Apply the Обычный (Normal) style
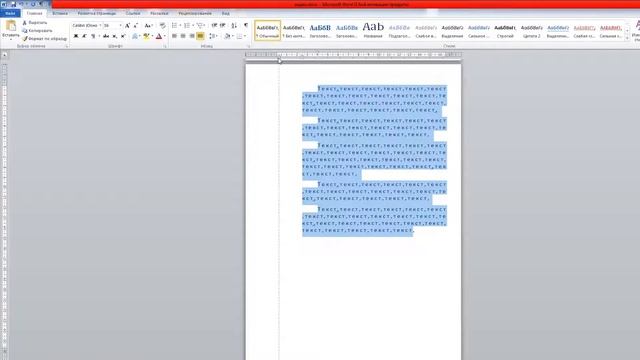The width and height of the screenshot is (640, 360). [268, 30]
